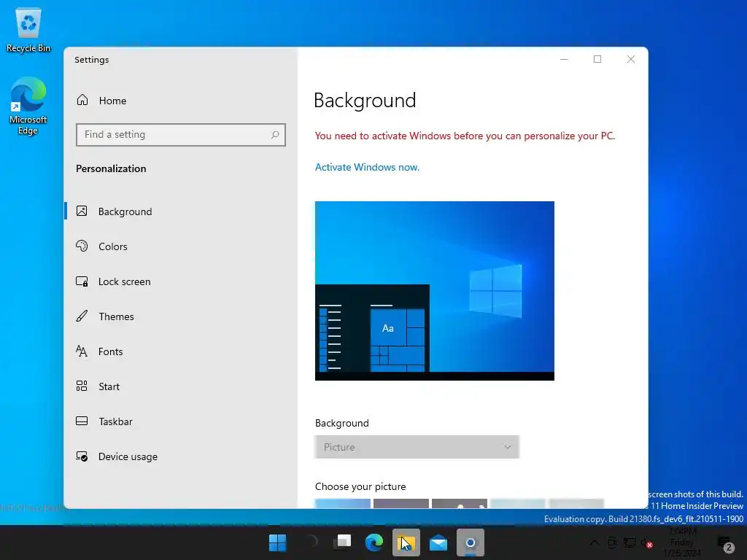
Task: Open the Windows Start button on taskbar
Action: (x=278, y=542)
